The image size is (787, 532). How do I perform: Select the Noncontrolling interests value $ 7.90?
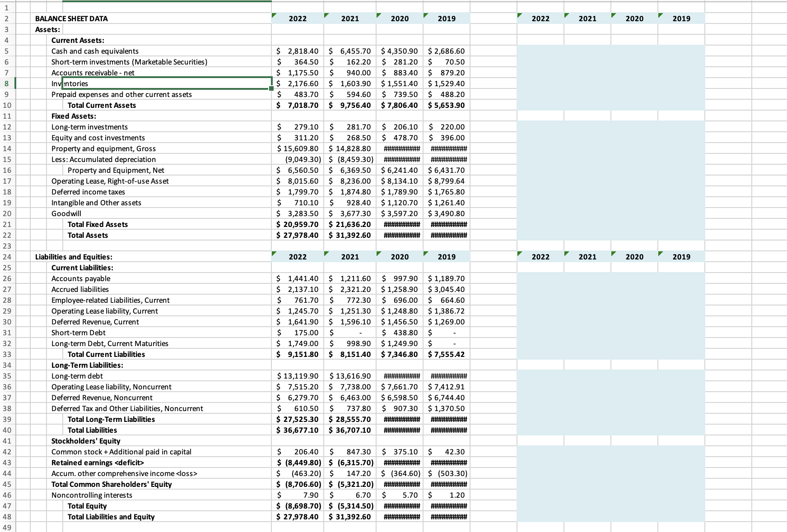pyautogui.click(x=298, y=495)
